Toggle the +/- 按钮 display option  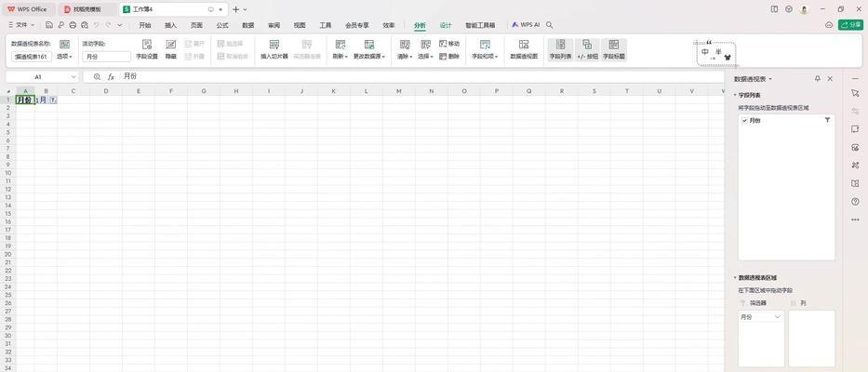(587, 49)
